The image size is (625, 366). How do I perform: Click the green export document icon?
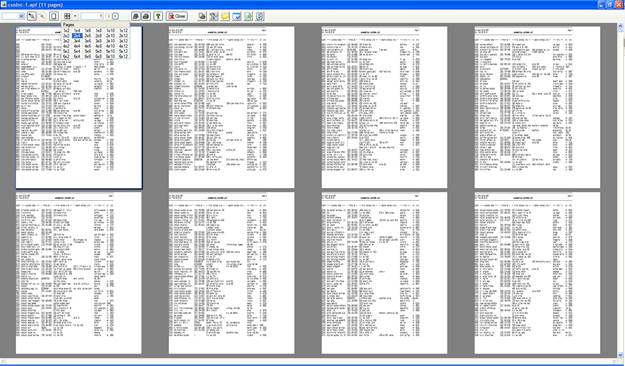click(248, 16)
